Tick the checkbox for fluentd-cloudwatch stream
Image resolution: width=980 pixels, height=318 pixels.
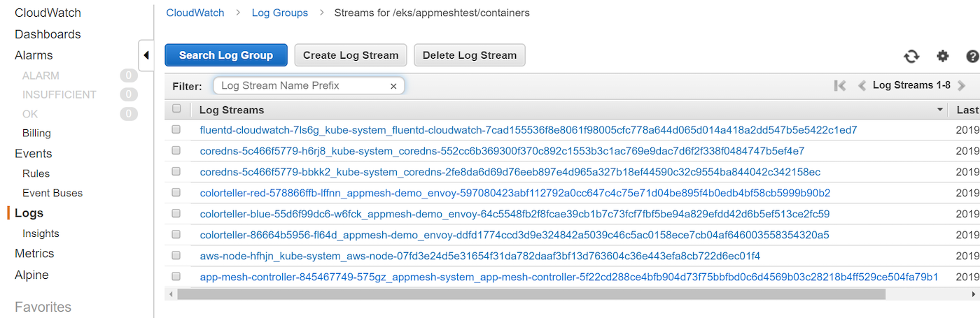click(176, 129)
